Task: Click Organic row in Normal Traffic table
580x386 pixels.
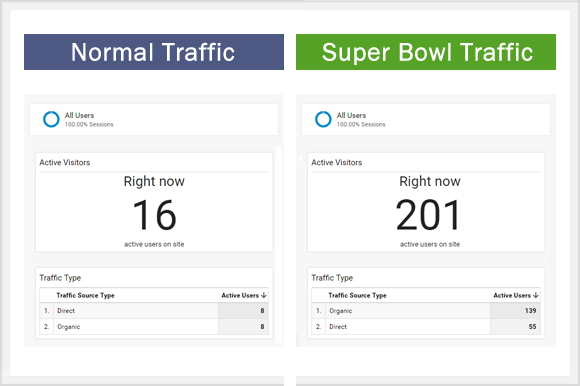Action: click(154, 326)
